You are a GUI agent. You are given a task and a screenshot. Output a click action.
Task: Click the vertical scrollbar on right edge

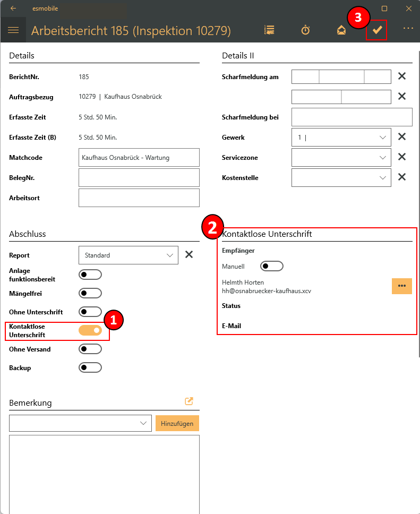point(419,203)
